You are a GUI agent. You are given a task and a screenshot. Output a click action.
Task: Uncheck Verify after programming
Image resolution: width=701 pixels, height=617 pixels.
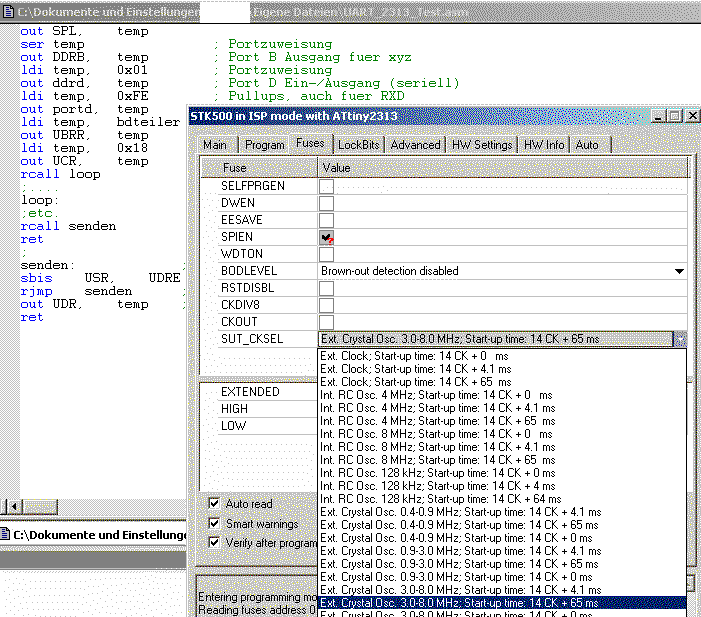[x=214, y=542]
